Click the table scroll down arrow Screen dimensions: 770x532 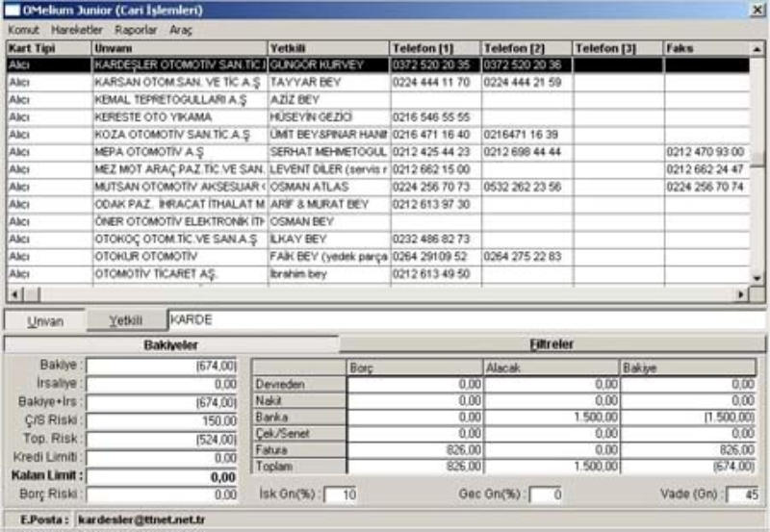tap(757, 278)
